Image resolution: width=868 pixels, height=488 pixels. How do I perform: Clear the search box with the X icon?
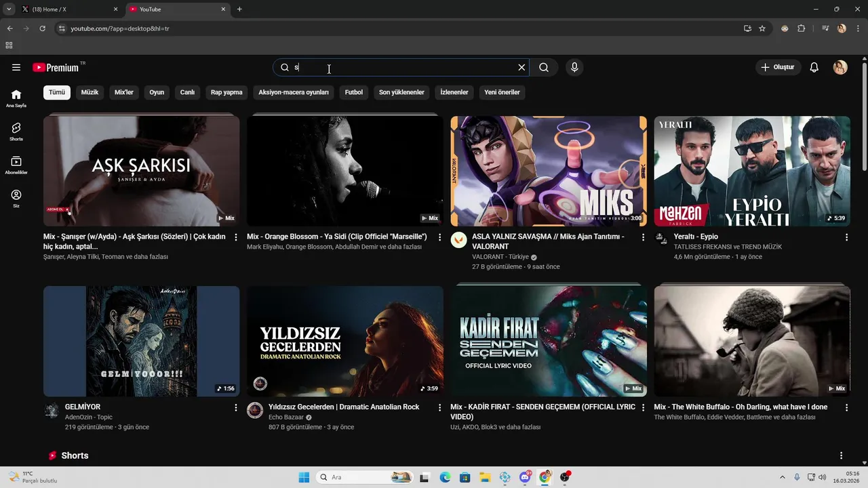coord(521,67)
